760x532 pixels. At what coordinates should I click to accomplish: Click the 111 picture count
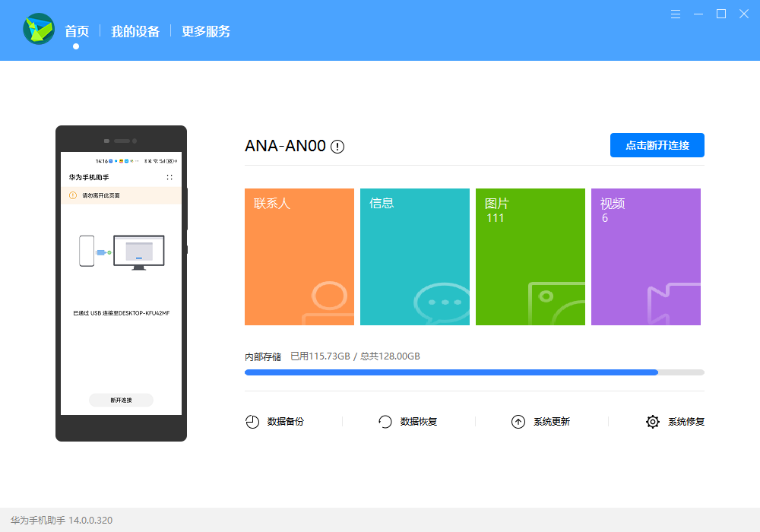click(x=495, y=218)
